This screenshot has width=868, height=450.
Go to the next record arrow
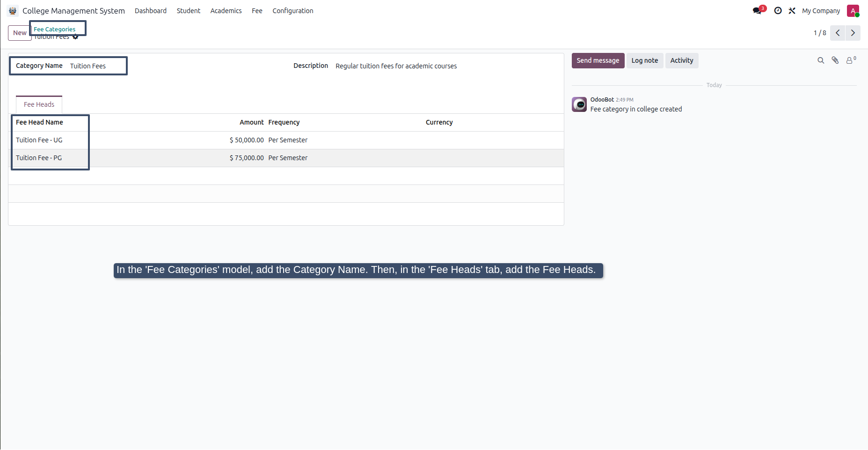[x=853, y=33]
